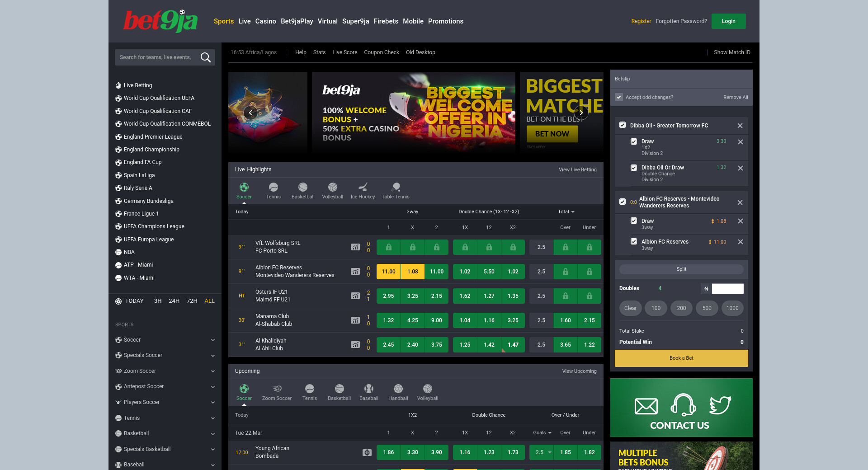868x470 pixels.
Task: Open stats icon for VfL Wolfsburg SRL match
Action: coord(355,247)
